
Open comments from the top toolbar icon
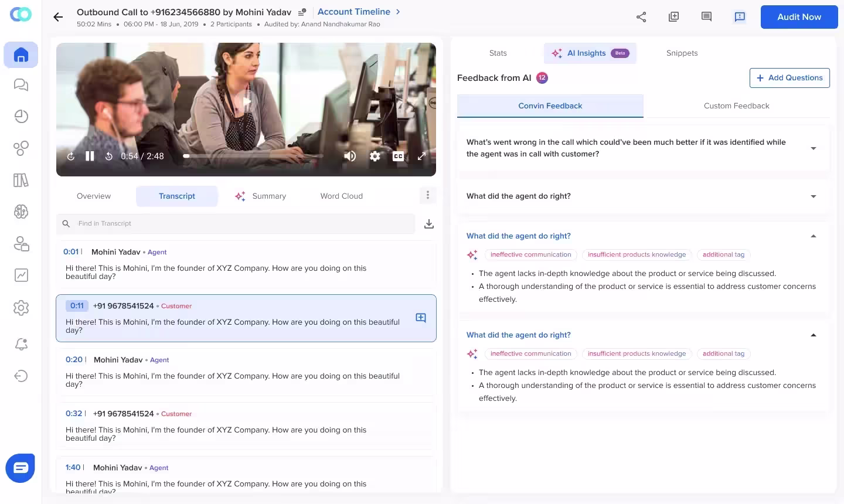coord(706,17)
